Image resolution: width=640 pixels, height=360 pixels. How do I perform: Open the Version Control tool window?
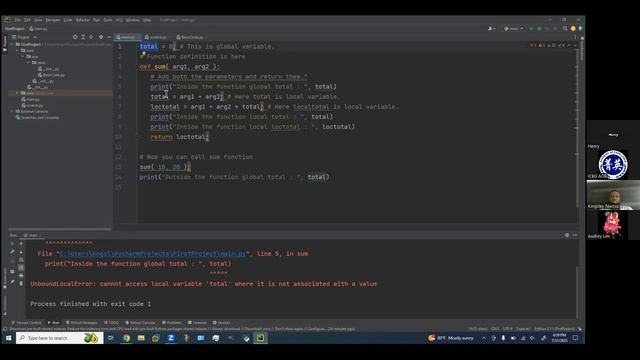click(x=27, y=323)
